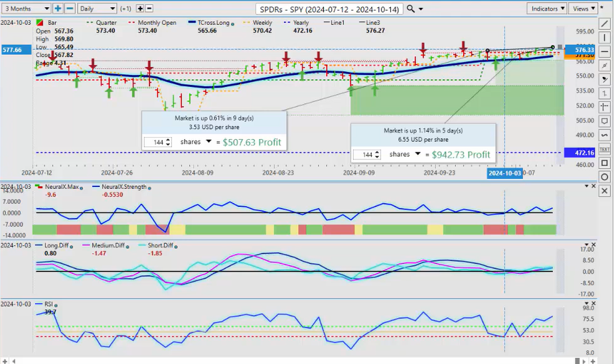Select the ray line tool

605,65
